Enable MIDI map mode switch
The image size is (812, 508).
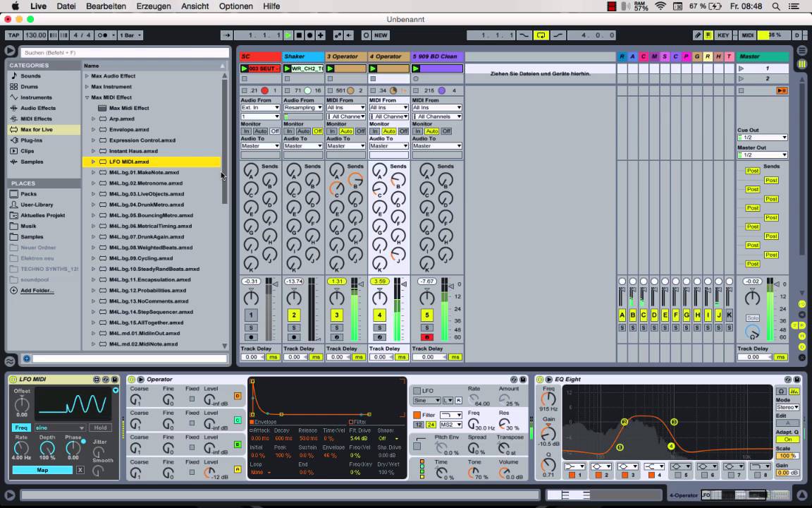(747, 35)
